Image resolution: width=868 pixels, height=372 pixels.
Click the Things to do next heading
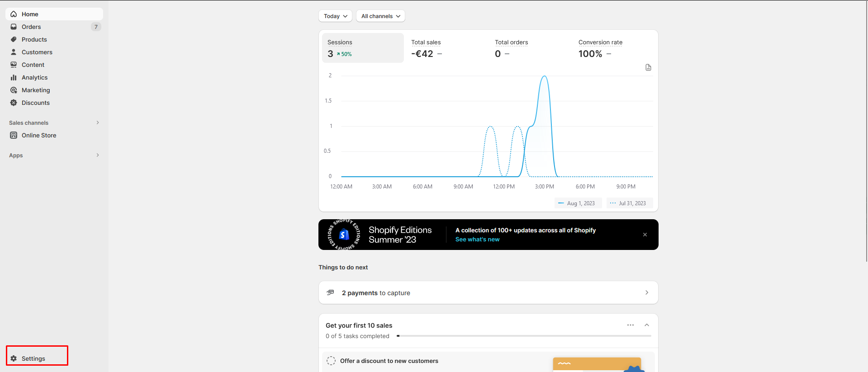343,267
